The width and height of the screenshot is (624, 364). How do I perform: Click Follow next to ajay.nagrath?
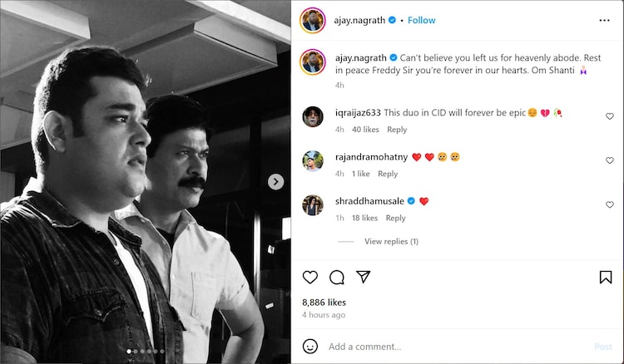tap(422, 20)
